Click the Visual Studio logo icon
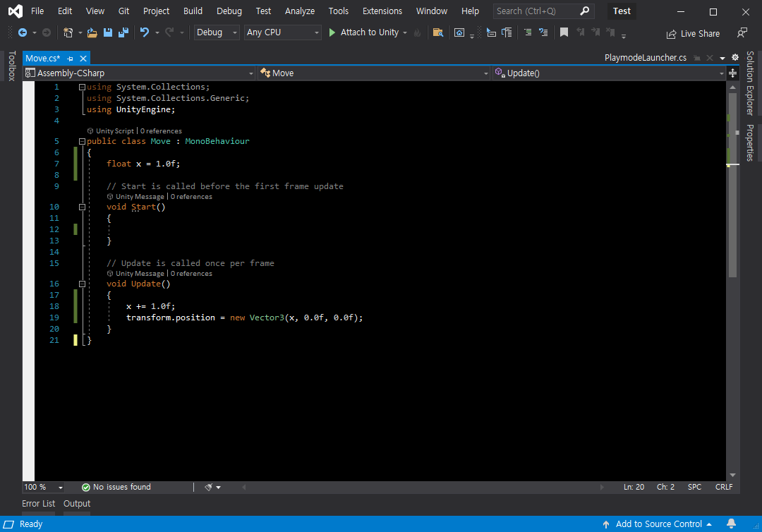 tap(16, 11)
